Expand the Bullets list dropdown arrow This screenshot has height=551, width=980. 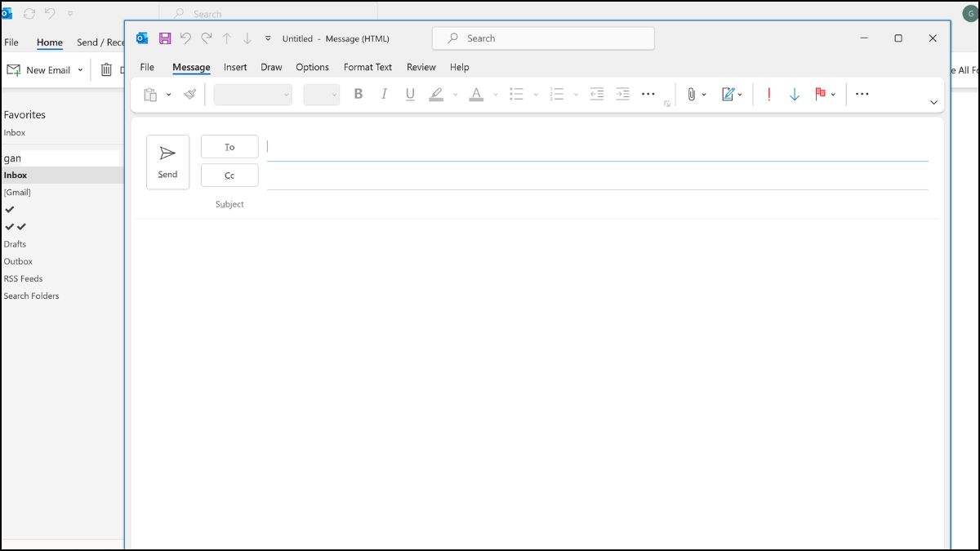[x=536, y=95]
